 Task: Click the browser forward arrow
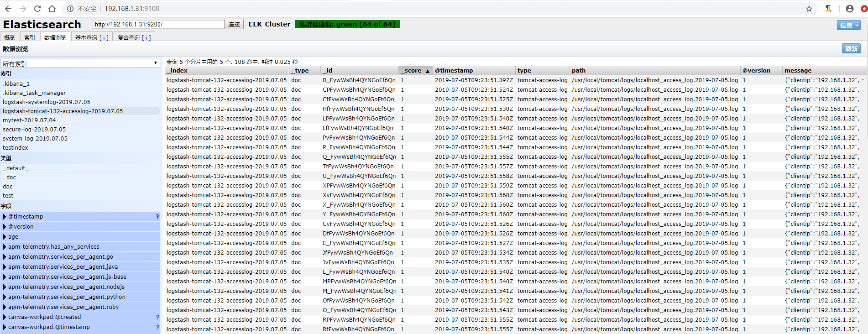click(x=23, y=9)
